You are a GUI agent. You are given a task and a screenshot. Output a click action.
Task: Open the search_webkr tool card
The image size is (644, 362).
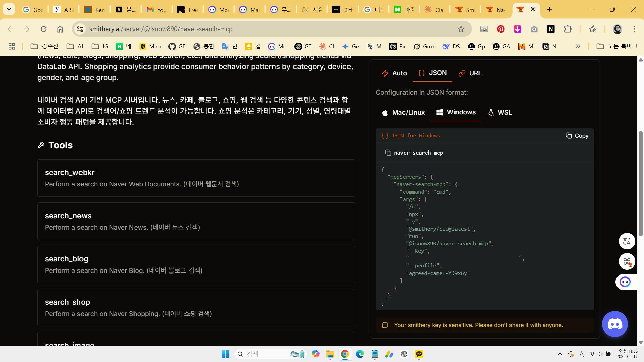pos(196,178)
